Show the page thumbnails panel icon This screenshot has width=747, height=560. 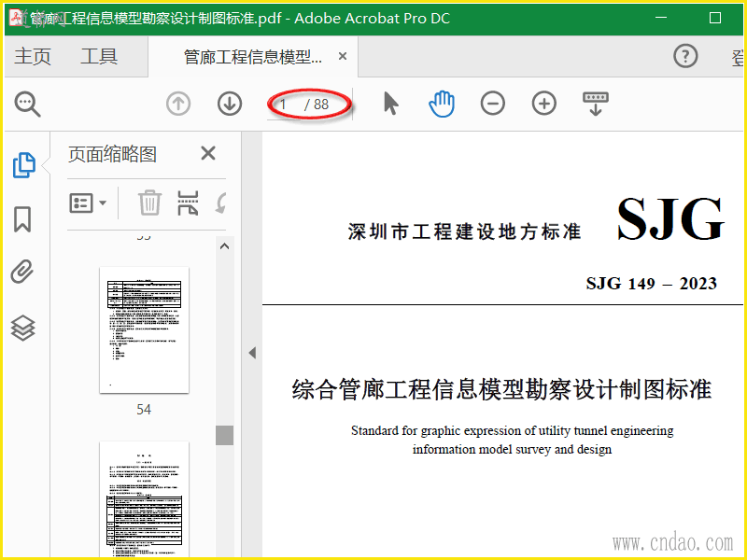click(24, 165)
